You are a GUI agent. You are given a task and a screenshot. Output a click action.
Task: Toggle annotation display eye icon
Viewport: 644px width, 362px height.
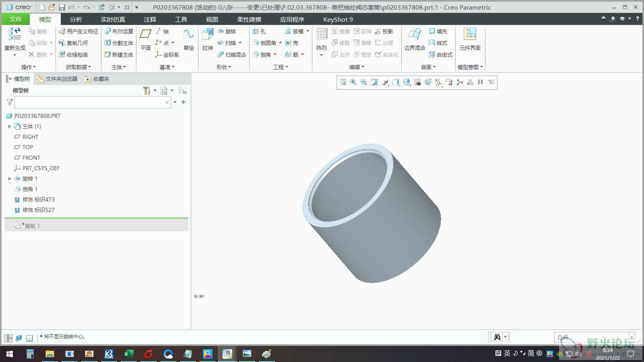coord(449,82)
